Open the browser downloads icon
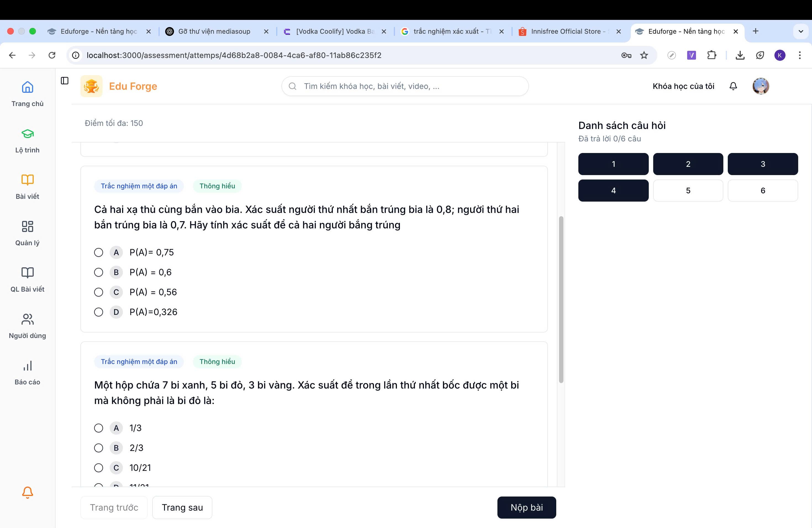Screen dimensions: 812x528 (x=740, y=55)
